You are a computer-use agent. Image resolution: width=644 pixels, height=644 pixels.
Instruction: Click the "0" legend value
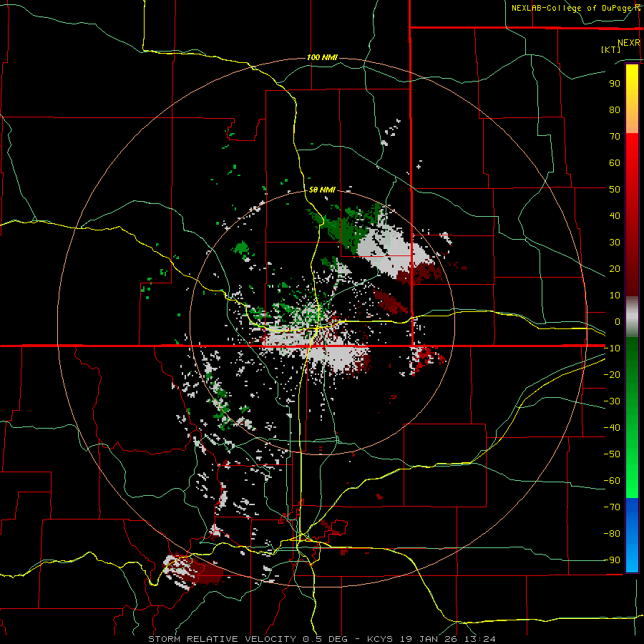click(x=618, y=322)
